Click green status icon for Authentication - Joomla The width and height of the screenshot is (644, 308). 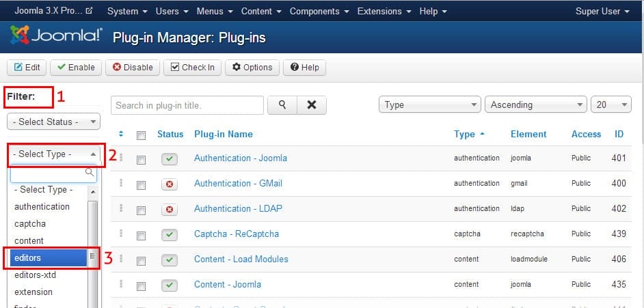tap(170, 159)
